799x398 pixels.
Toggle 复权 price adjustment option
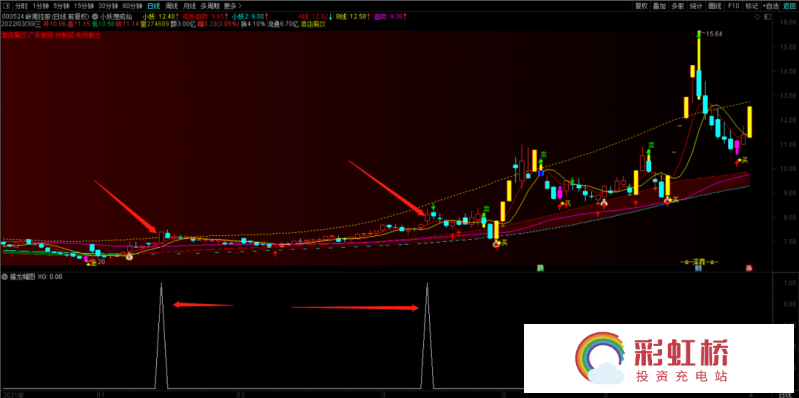tap(641, 7)
